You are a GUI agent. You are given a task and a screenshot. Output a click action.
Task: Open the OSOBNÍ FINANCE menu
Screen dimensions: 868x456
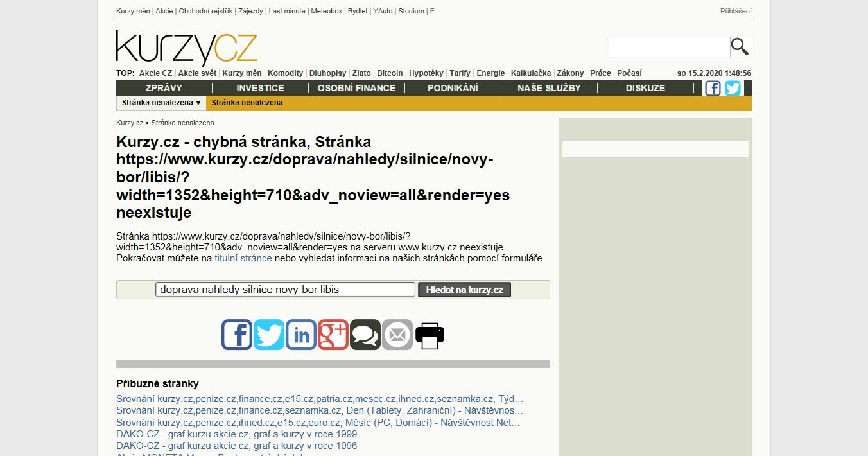click(356, 88)
